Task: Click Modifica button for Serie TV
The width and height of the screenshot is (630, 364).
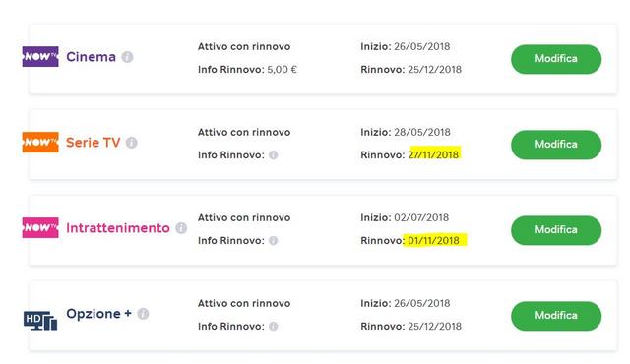Action: point(556,145)
